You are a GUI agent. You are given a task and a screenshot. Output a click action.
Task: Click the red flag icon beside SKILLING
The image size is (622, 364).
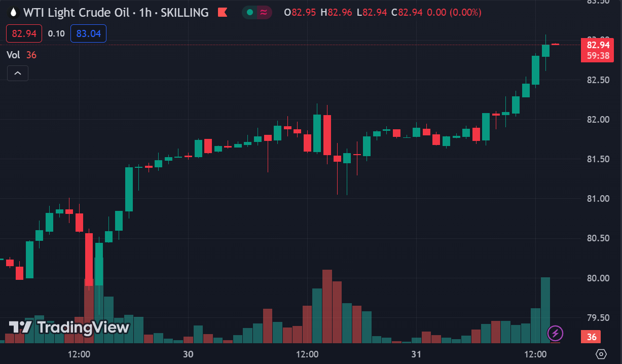222,13
